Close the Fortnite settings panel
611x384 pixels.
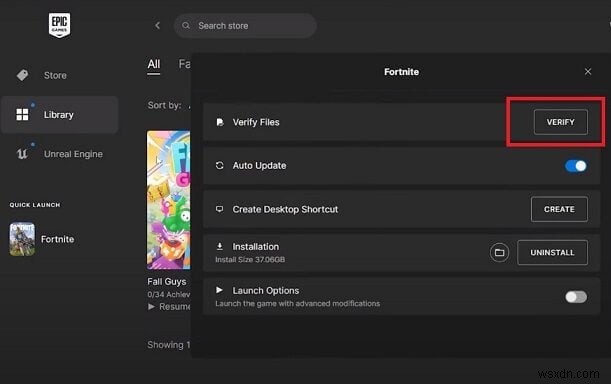coord(588,71)
